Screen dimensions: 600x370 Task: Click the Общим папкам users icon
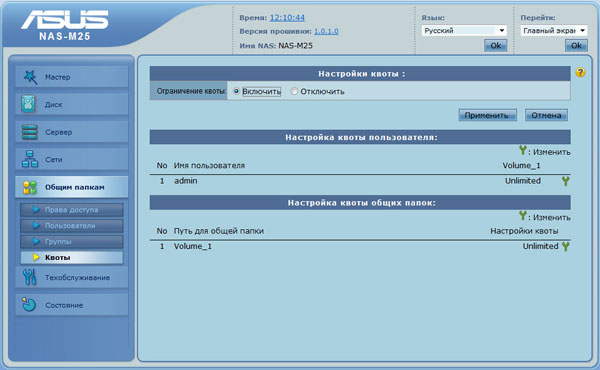pos(30,187)
